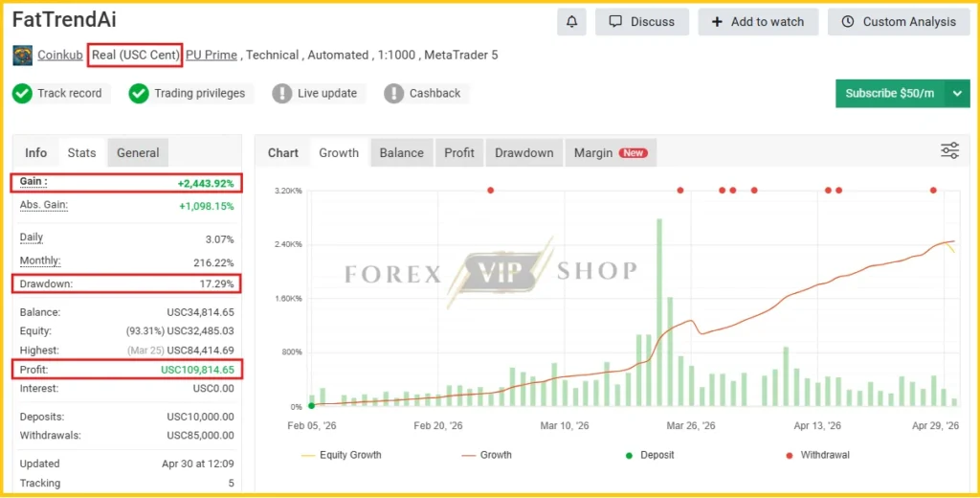Toggle Equity Growth legend series
Viewport: 980px width, 498px height.
pyautogui.click(x=342, y=455)
